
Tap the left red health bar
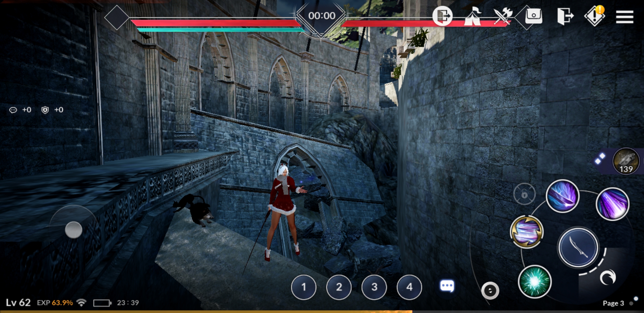click(216, 23)
